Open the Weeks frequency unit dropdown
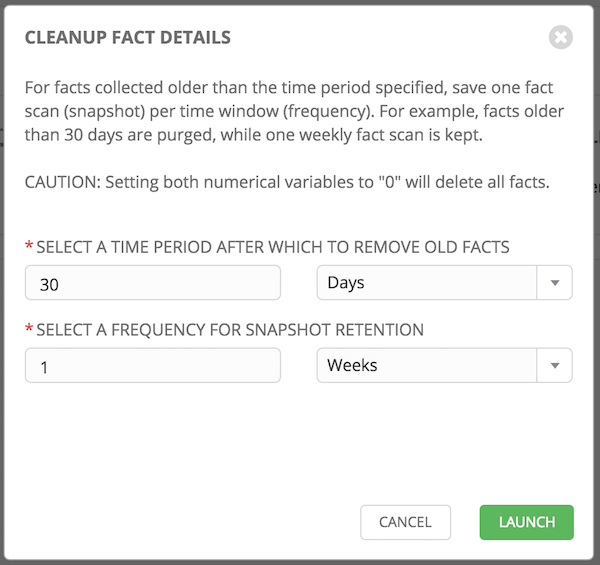Viewport: 600px width, 565px height. (445, 365)
